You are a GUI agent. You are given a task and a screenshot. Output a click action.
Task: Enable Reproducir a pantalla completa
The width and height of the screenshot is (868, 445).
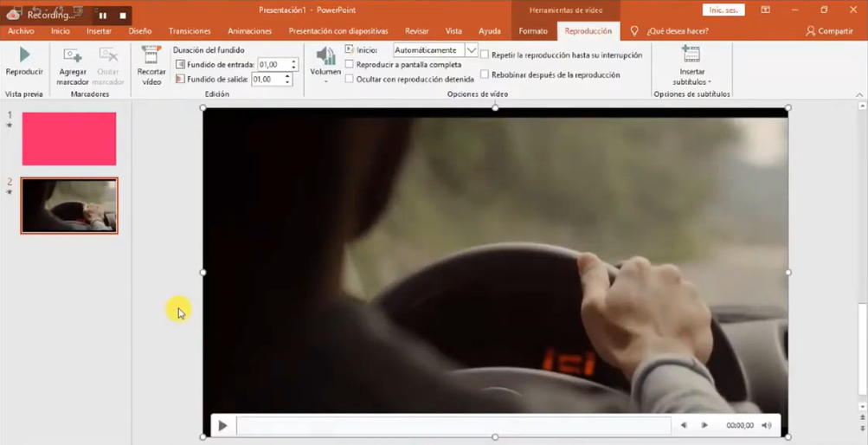click(350, 64)
